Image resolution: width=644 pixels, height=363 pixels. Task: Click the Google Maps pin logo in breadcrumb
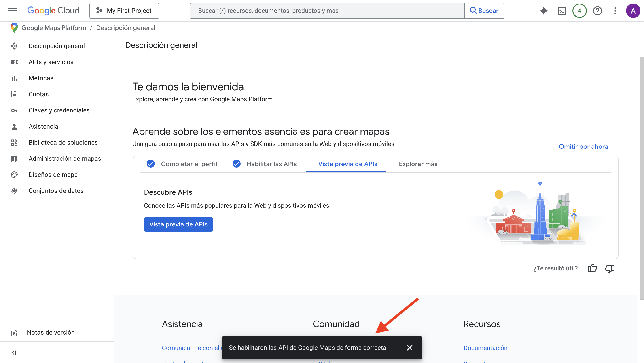click(x=14, y=28)
